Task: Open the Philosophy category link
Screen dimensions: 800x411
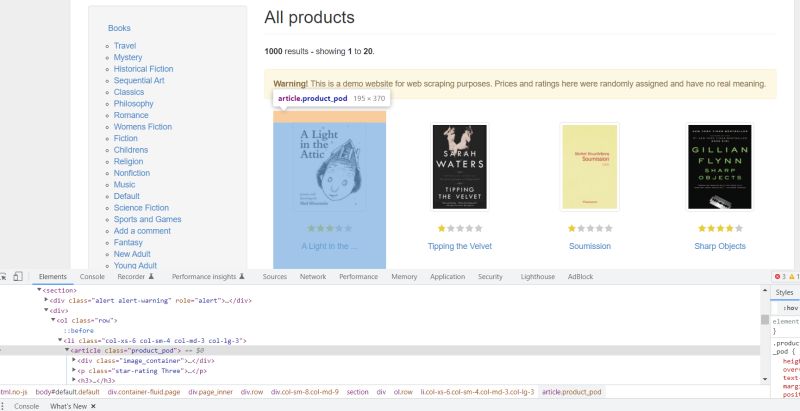Action: click(133, 104)
